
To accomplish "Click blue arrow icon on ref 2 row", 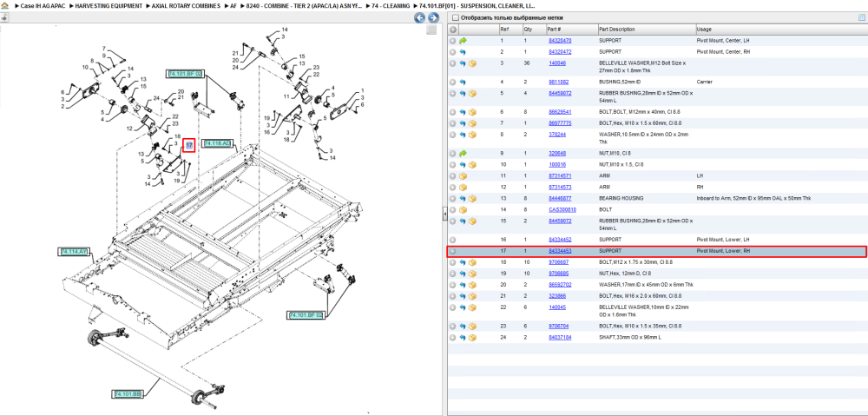I will point(463,52).
